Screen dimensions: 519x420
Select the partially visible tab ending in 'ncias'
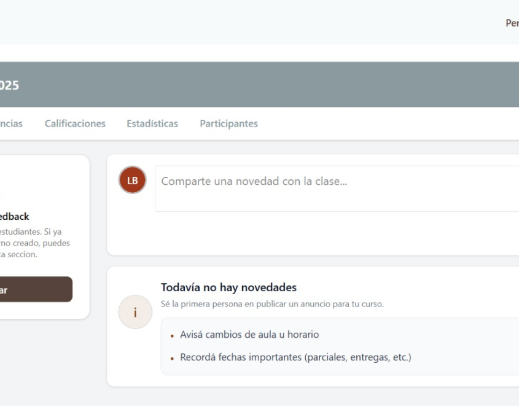(11, 123)
